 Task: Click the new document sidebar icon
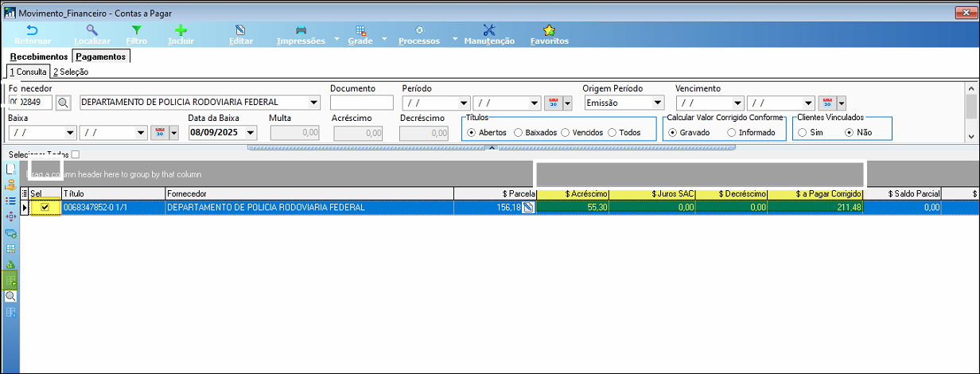pos(11,169)
